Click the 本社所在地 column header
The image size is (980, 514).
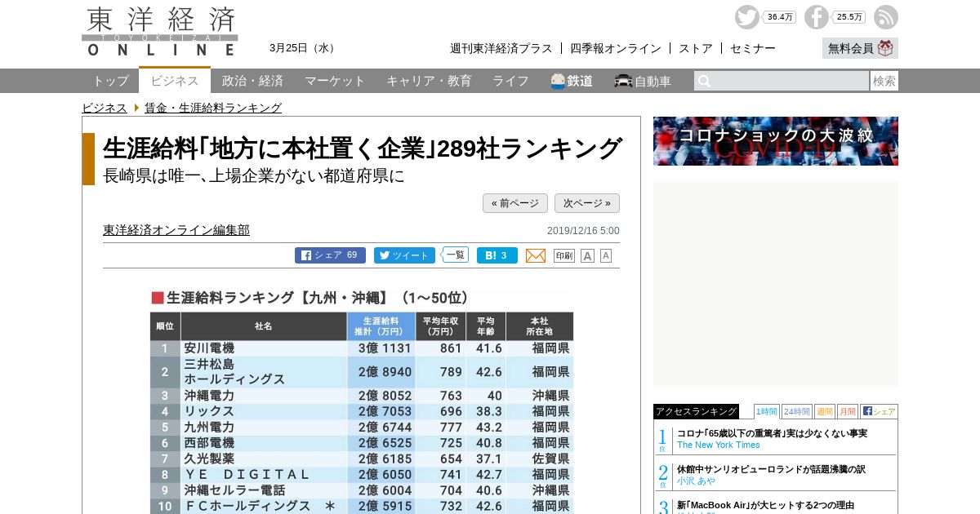[540, 326]
